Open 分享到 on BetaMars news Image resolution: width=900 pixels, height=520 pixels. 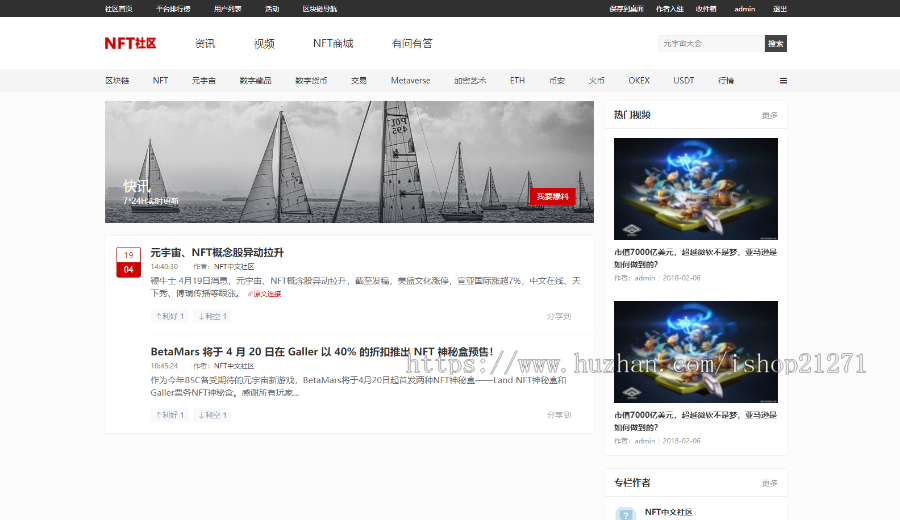558,415
